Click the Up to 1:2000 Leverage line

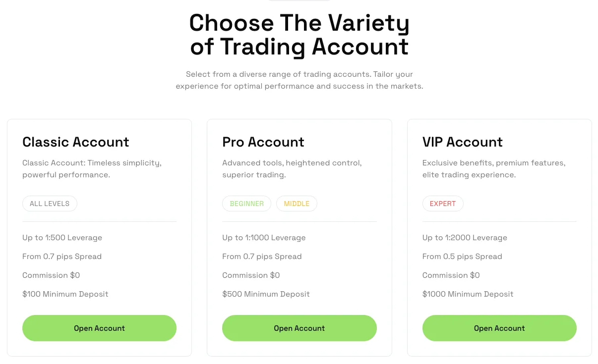(x=465, y=238)
